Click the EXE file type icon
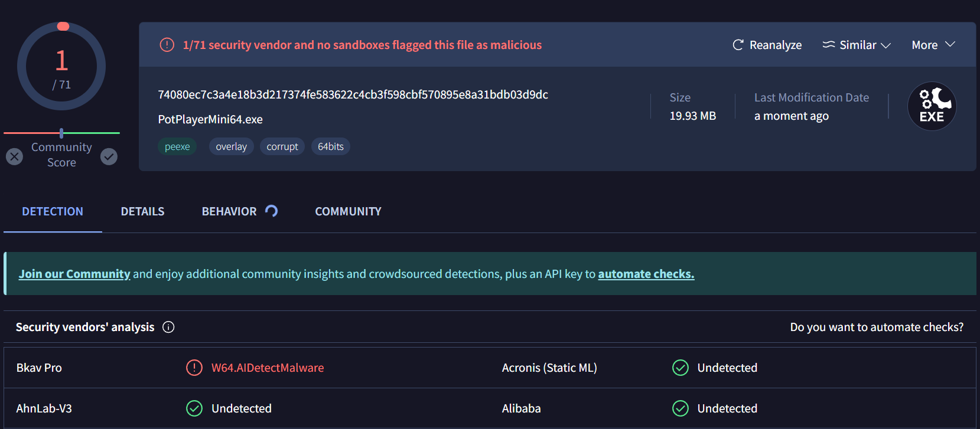The width and height of the screenshot is (980, 429). (932, 106)
